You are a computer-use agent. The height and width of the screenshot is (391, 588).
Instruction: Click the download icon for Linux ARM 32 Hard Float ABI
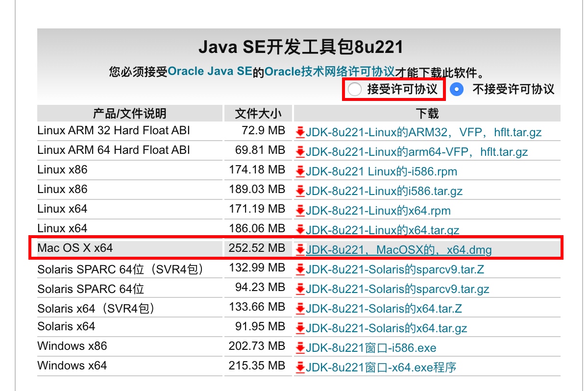pos(301,131)
